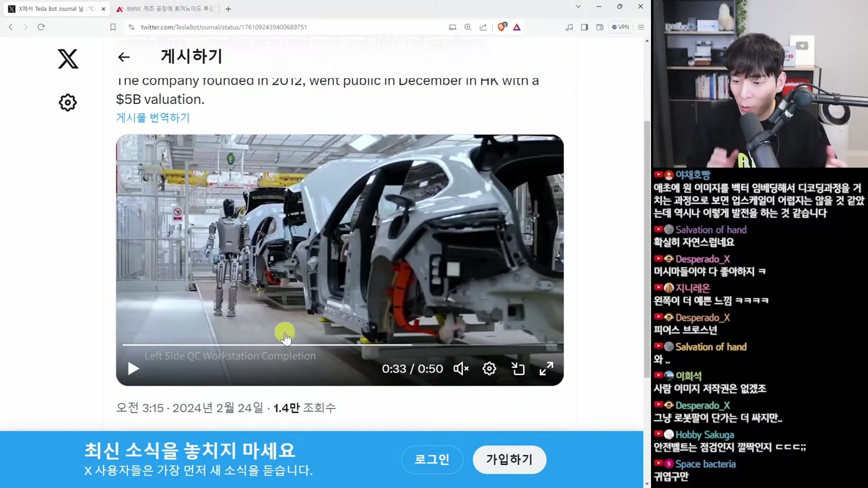Click chat username 지니레온
The image size is (868, 488).
692,288
